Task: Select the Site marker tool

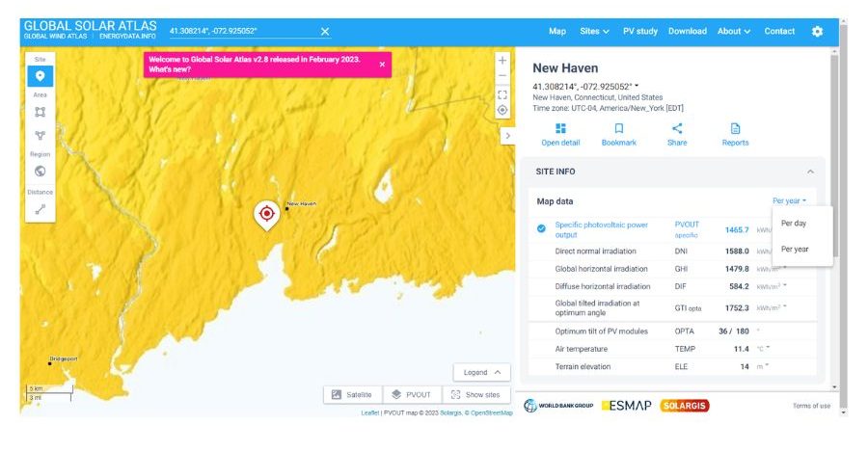Action: 40,77
